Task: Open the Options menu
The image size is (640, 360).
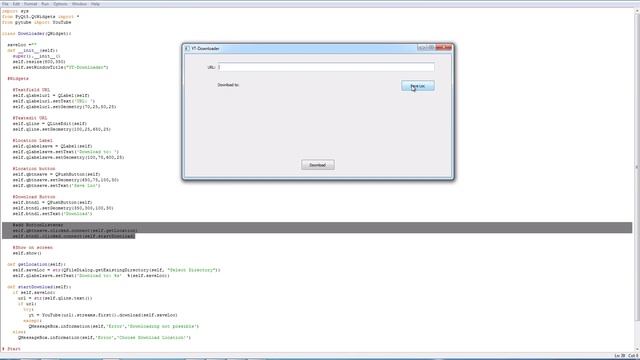Action: click(60, 4)
